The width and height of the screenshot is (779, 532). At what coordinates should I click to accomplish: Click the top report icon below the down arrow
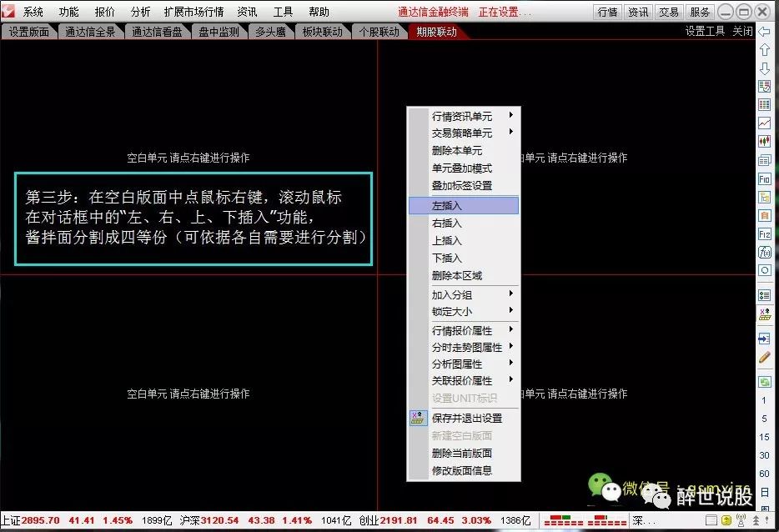click(765, 87)
